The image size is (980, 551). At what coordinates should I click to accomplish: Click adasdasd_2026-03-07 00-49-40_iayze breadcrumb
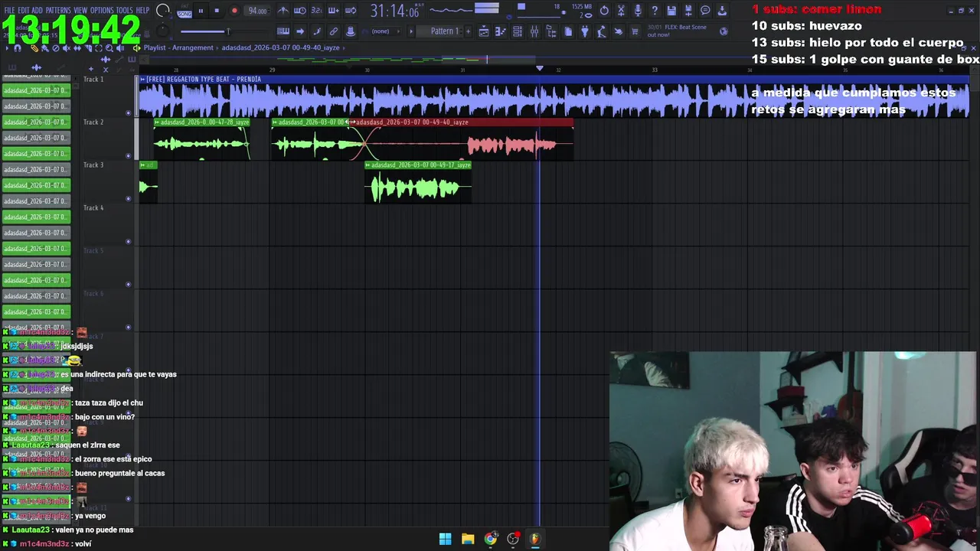(280, 47)
